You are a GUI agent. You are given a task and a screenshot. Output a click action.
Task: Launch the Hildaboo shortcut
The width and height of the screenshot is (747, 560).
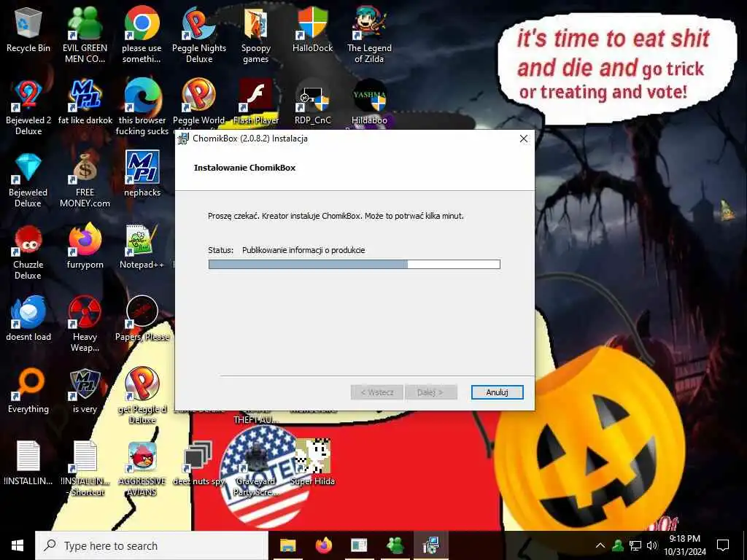369,102
